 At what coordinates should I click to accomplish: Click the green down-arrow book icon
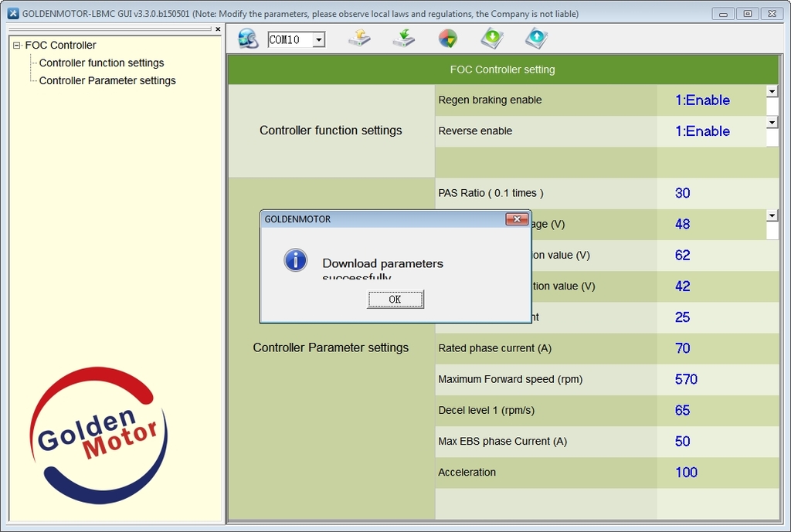[492, 39]
